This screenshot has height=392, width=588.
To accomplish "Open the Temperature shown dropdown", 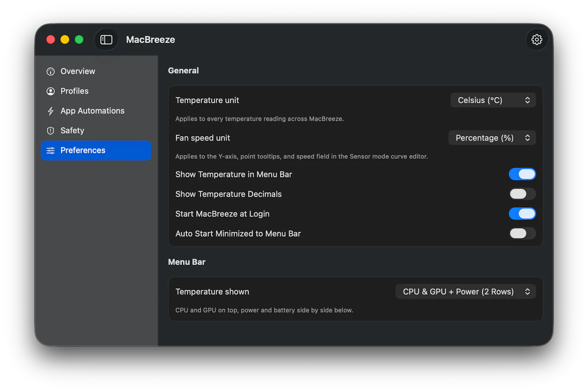I will coord(466,292).
